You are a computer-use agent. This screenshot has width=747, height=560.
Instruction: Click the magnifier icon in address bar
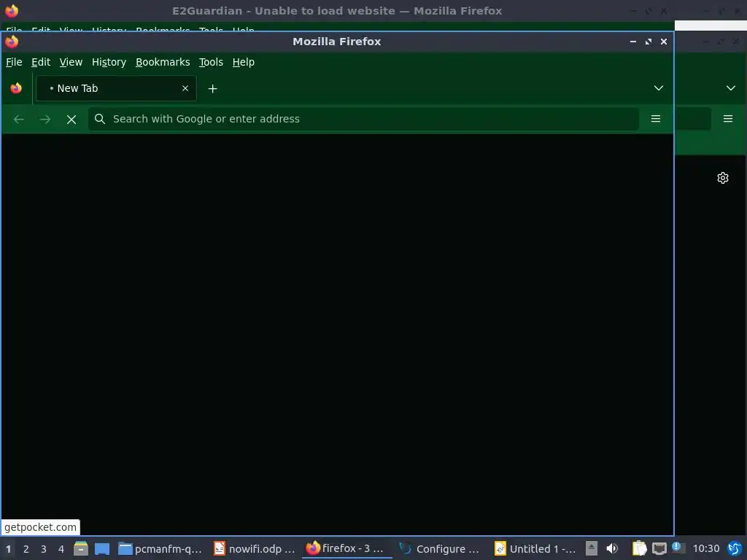[99, 119]
